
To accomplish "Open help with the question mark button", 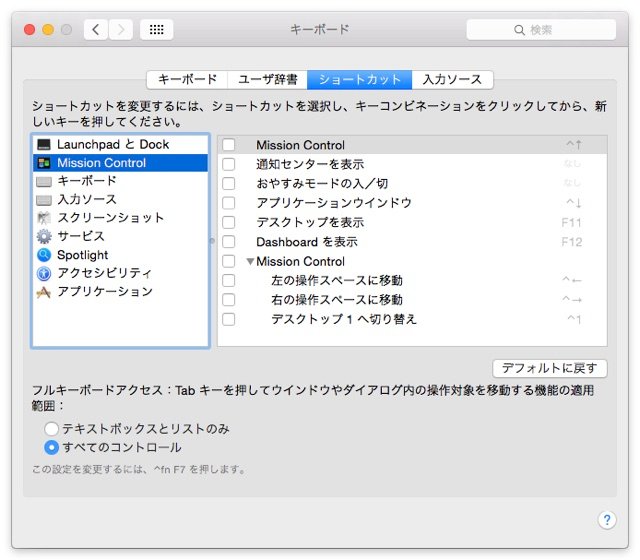I will (607, 520).
